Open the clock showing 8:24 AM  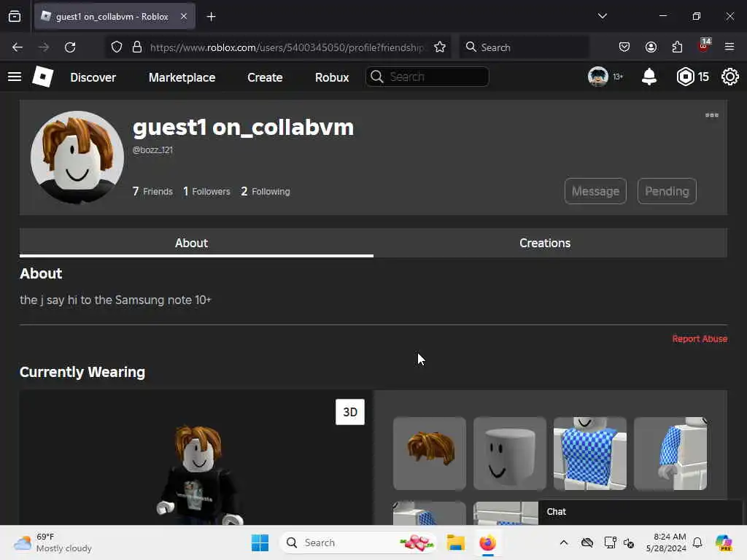[x=666, y=542]
